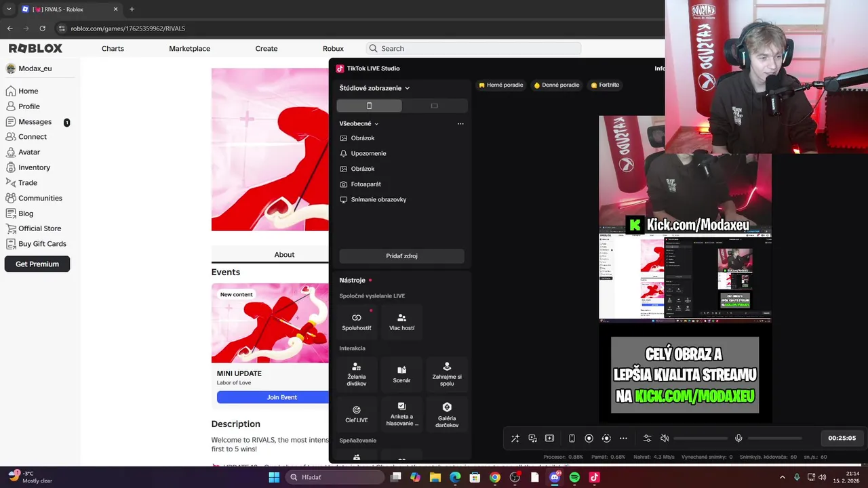The height and width of the screenshot is (488, 868).
Task: Open Marketplace in Roblox top navigation
Action: pos(189,49)
